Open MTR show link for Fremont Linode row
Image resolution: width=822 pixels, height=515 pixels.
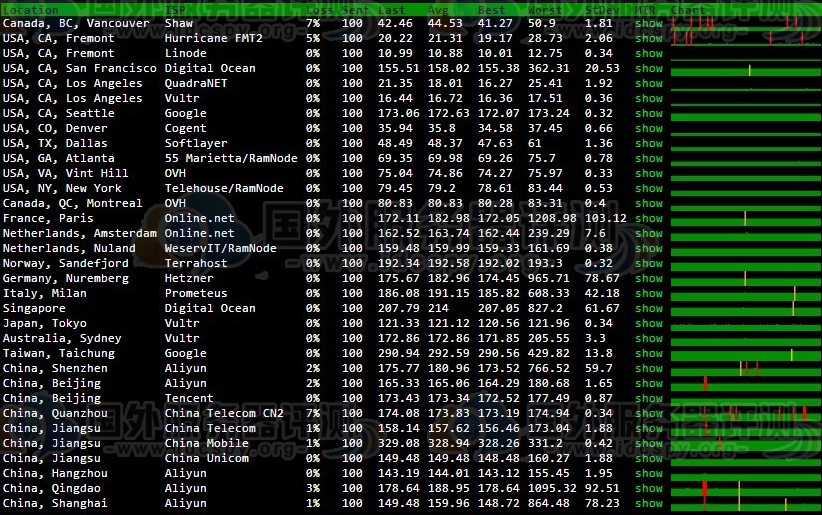648,53
